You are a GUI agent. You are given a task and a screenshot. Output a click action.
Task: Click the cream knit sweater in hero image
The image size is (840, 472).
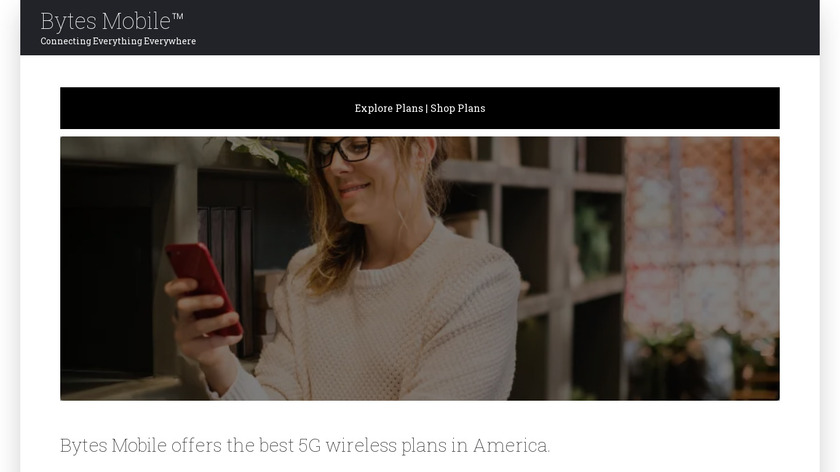(x=375, y=321)
